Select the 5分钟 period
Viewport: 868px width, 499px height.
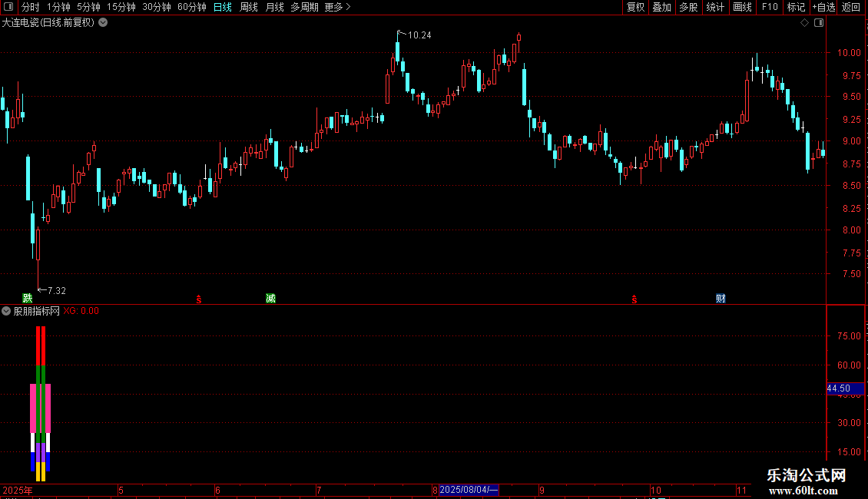(88, 7)
